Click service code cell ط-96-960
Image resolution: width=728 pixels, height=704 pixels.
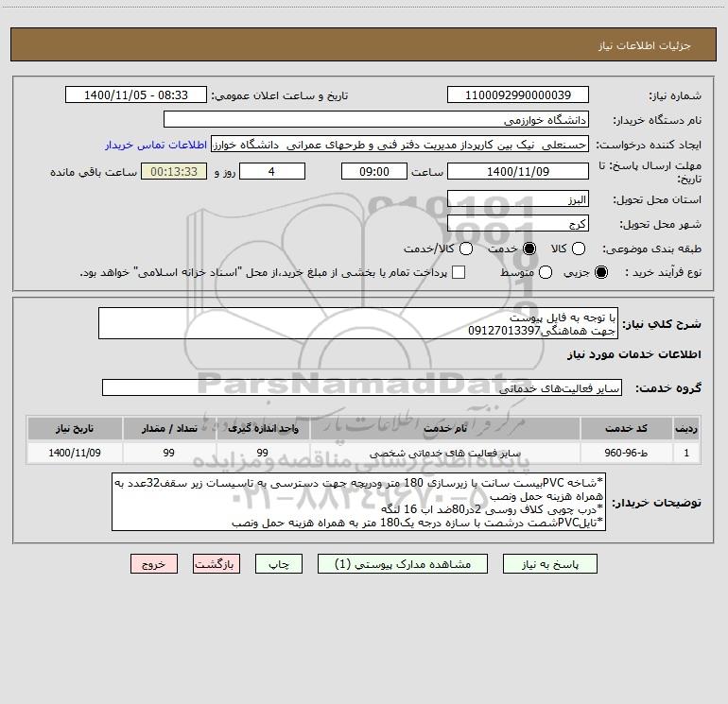pyautogui.click(x=626, y=453)
